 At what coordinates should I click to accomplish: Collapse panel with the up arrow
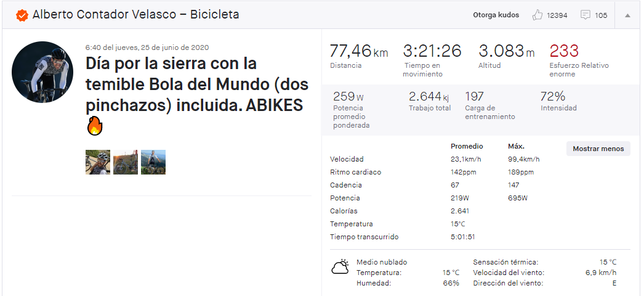coord(627,15)
